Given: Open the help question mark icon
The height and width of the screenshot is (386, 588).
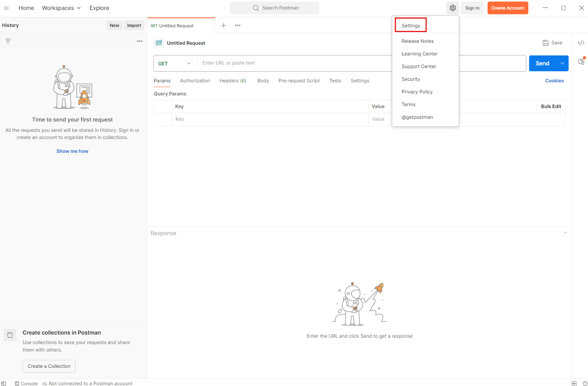Looking at the screenshot, I should 585,383.
